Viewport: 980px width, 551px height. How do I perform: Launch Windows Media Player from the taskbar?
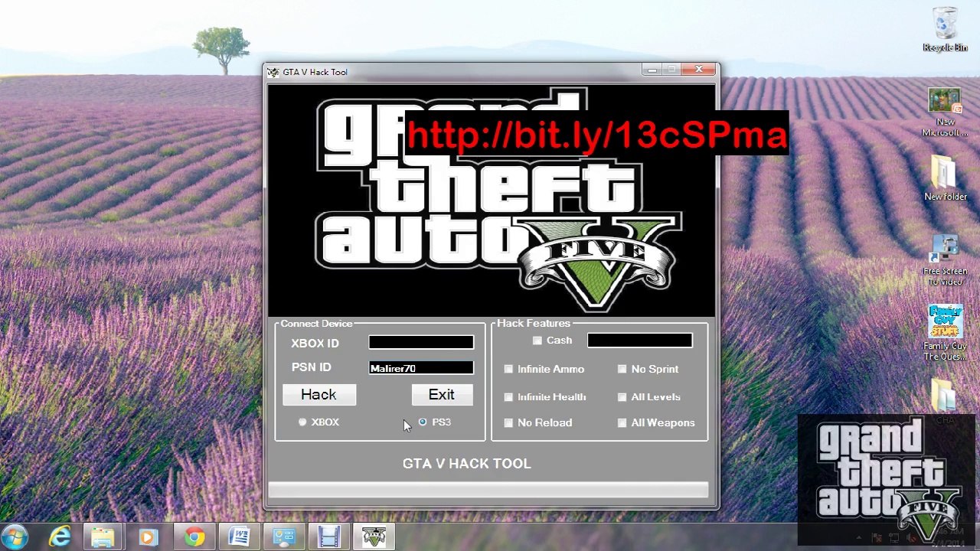coord(149,537)
